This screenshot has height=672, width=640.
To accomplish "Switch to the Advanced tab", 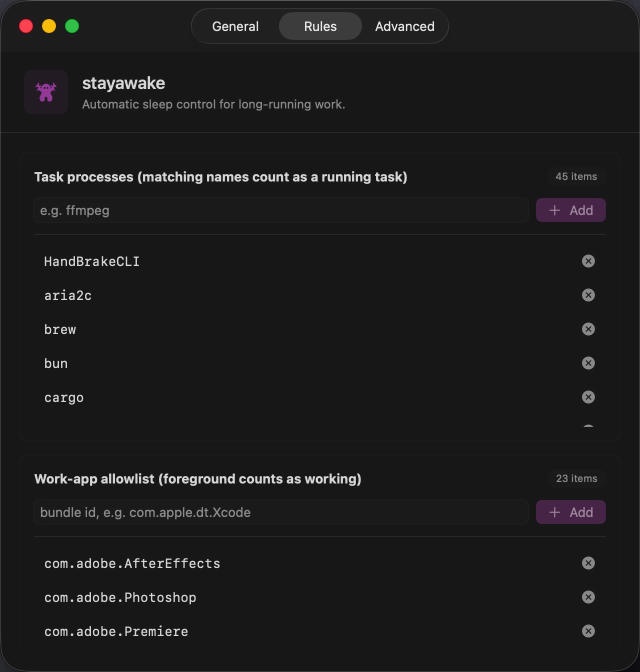I will coord(404,26).
